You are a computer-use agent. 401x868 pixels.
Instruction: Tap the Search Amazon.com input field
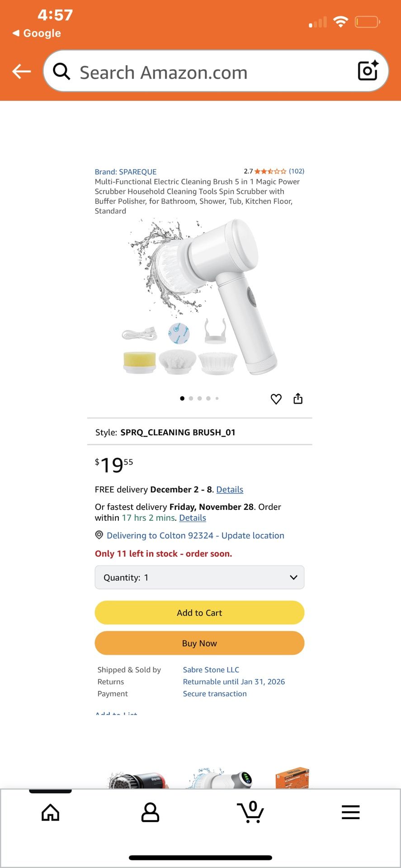(190, 71)
